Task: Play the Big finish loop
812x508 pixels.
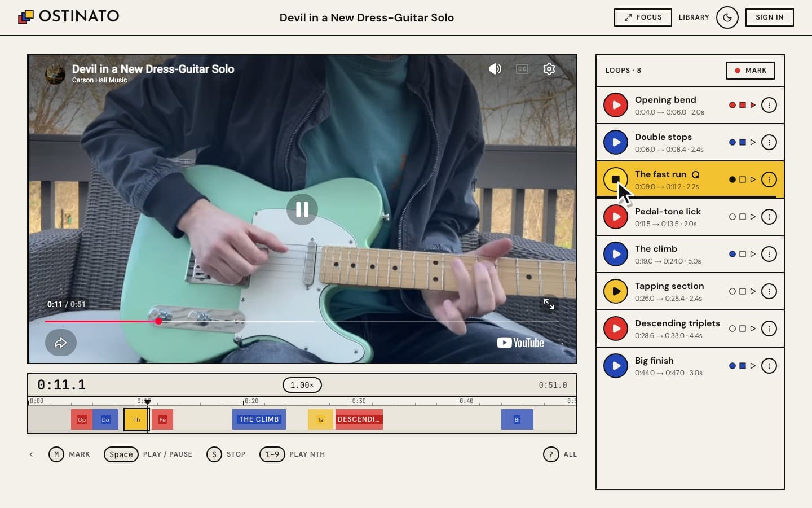Action: pos(616,366)
